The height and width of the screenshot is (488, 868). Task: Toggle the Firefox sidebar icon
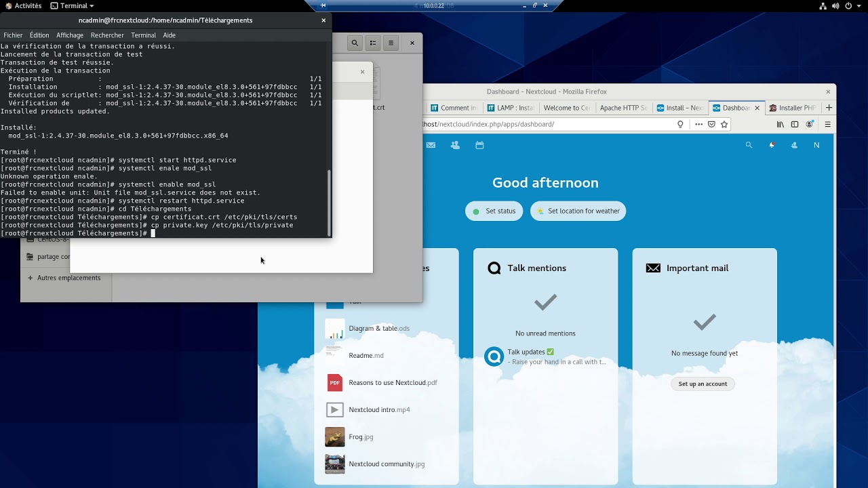click(x=795, y=124)
